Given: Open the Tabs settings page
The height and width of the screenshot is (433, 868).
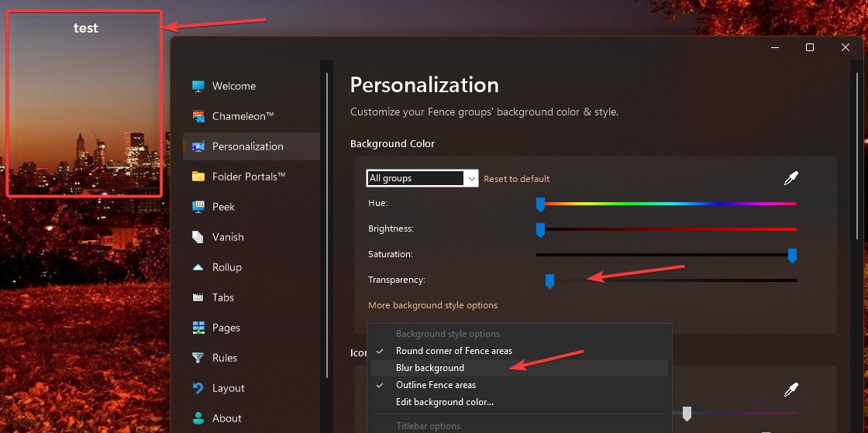Looking at the screenshot, I should coord(222,297).
